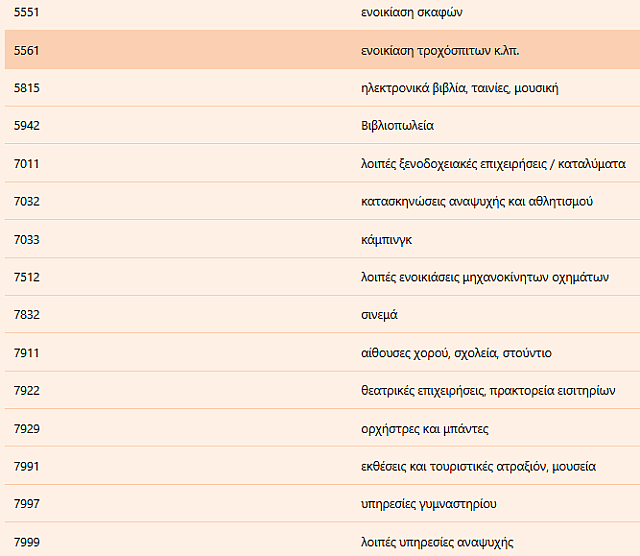Click 'λοιπές υπηρεσίες αναψυχής' entry
Viewport: 640px width, 556px height.
click(437, 542)
